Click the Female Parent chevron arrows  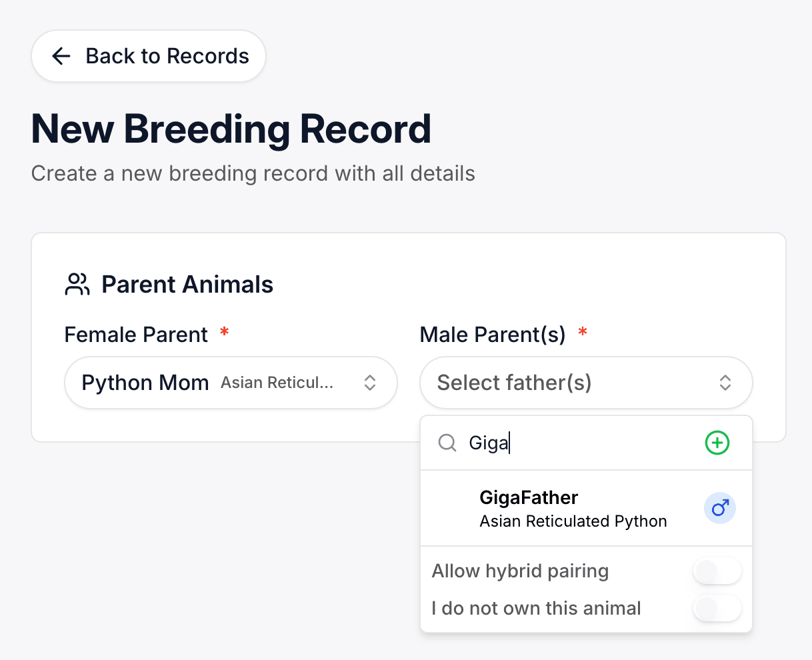coord(370,383)
